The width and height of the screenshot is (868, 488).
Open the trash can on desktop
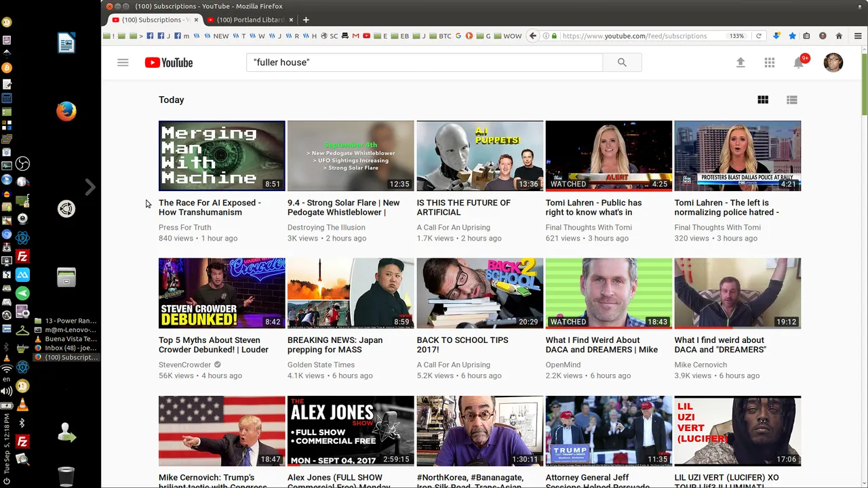click(66, 476)
